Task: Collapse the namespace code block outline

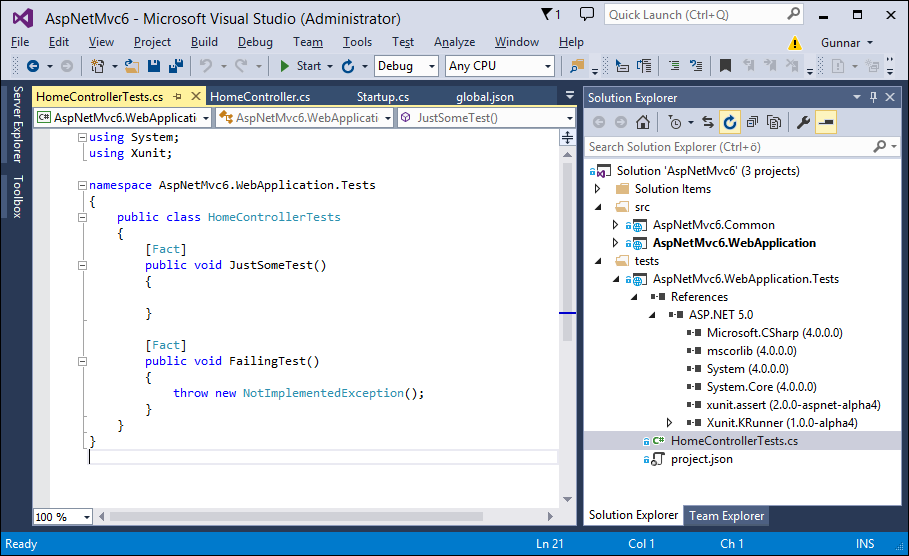Action: pyautogui.click(x=82, y=186)
